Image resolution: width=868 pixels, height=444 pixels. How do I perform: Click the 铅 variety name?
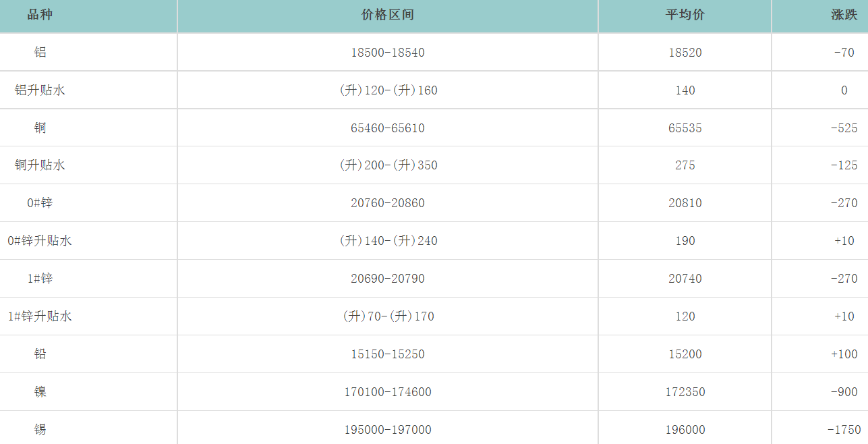pos(40,354)
